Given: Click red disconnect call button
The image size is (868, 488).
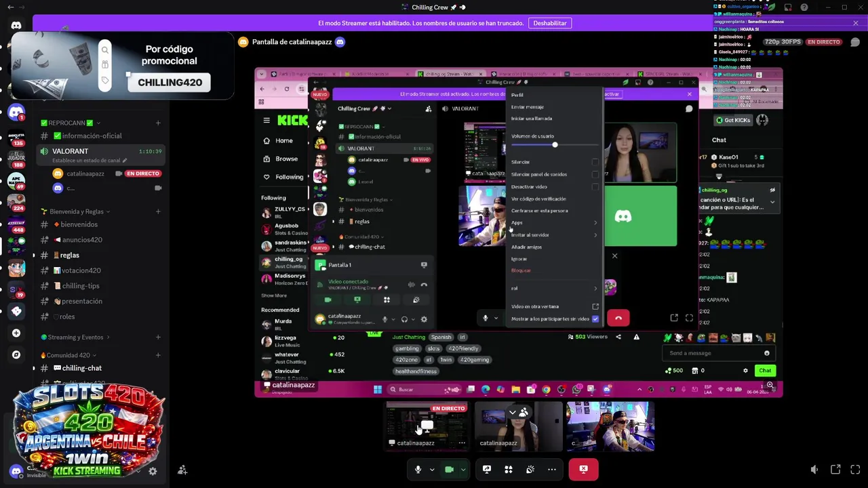Looking at the screenshot, I should point(583,469).
